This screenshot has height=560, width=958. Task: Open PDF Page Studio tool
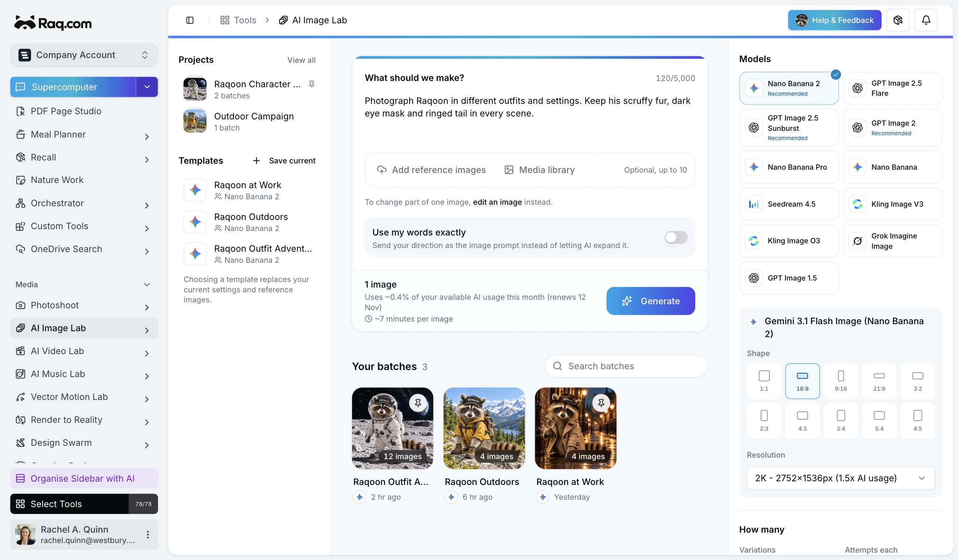[x=84, y=111]
